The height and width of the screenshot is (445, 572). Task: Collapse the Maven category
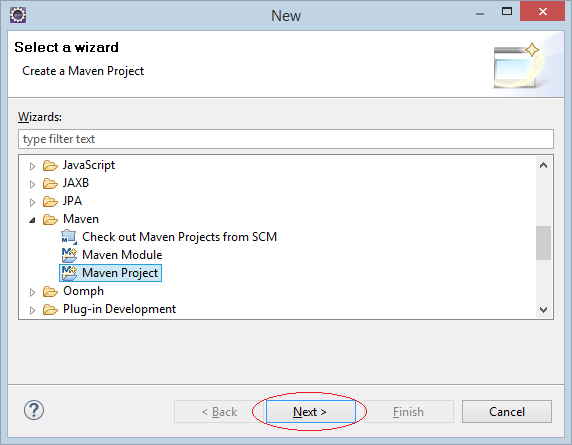pyautogui.click(x=32, y=220)
